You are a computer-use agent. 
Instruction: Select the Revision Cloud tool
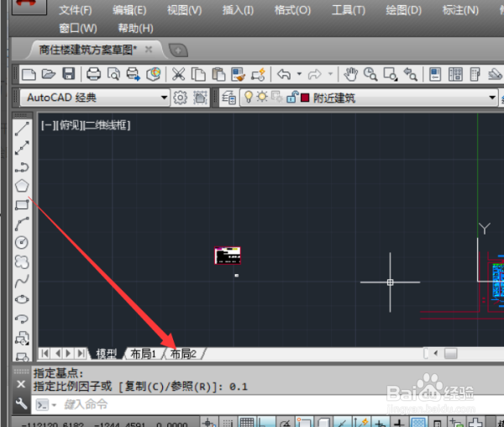pyautogui.click(x=22, y=261)
